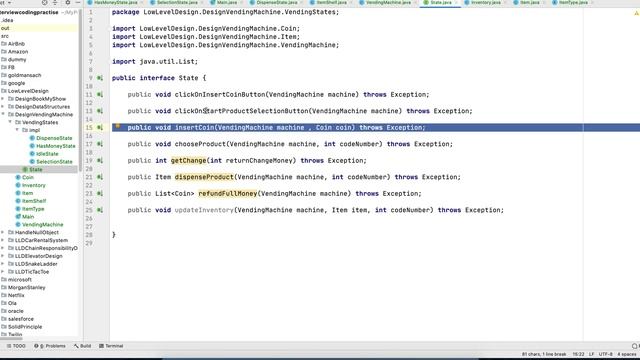Click the highlighted getChange method name
Screen dimensions: 640x360
[x=189, y=160]
